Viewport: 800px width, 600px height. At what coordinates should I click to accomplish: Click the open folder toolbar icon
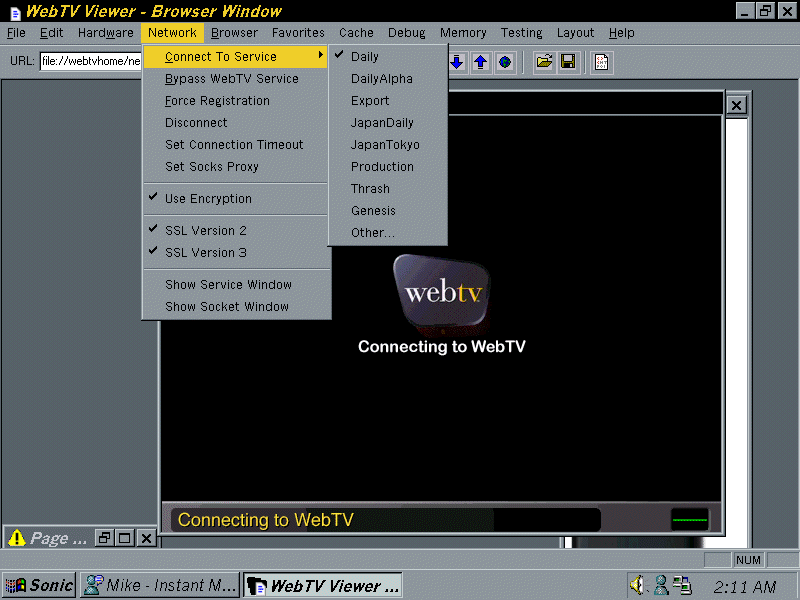(544, 62)
